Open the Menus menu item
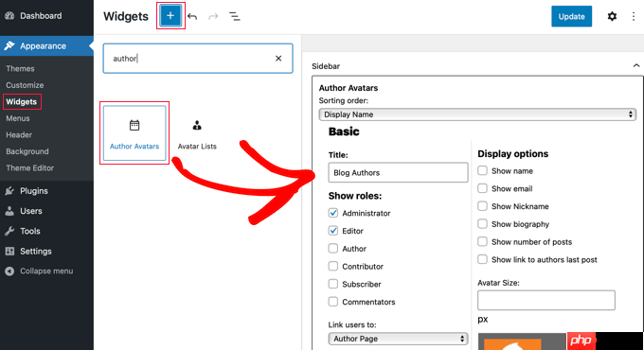Screen dimensions: 644x350 point(18,118)
